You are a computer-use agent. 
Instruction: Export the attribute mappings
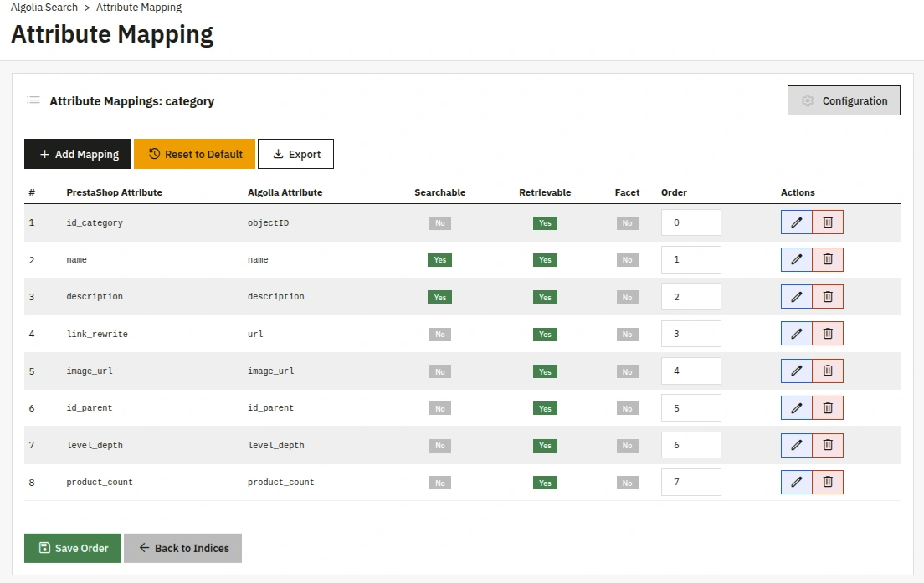[x=295, y=154]
